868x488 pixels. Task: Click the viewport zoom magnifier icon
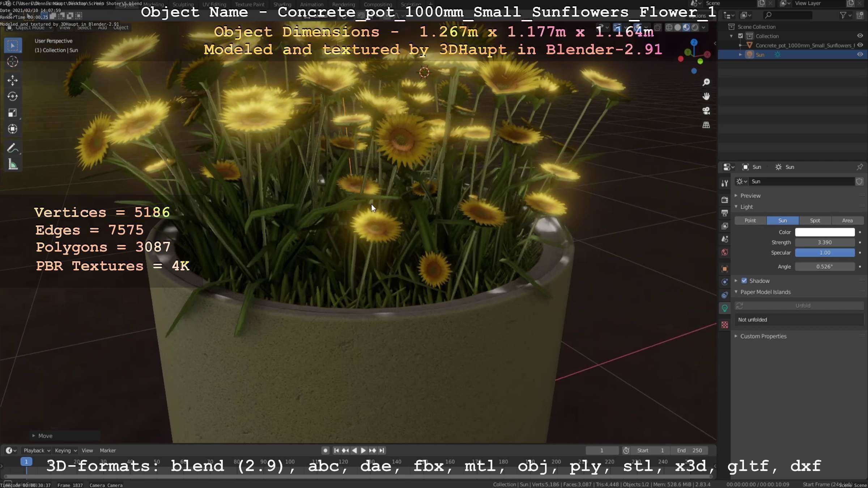tap(706, 82)
